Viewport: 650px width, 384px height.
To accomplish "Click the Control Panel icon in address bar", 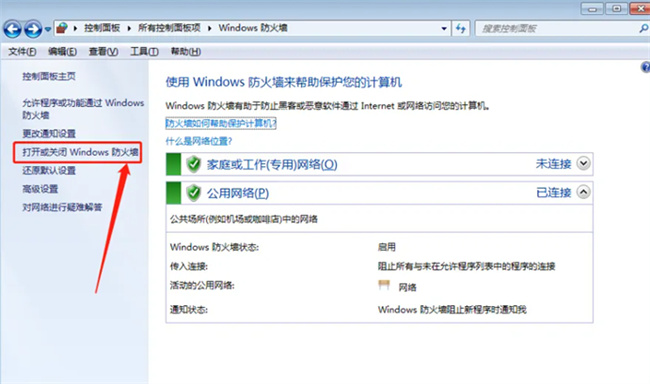I will coord(62,28).
